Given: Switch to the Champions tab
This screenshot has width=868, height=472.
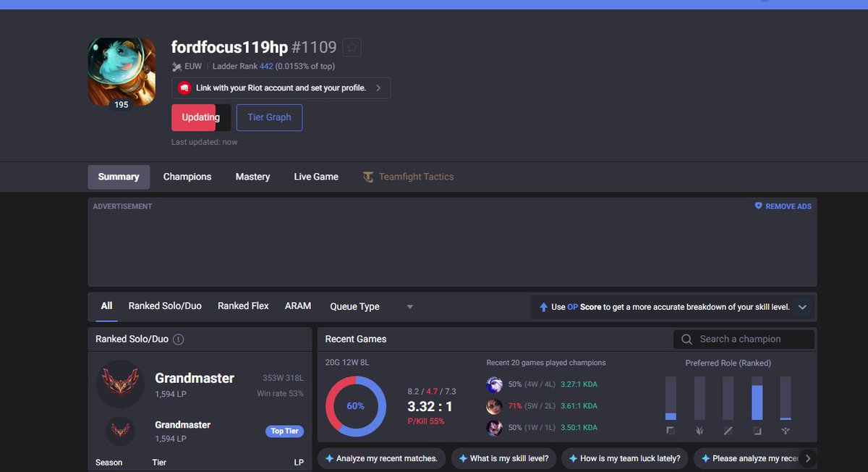Looking at the screenshot, I should click(x=187, y=177).
